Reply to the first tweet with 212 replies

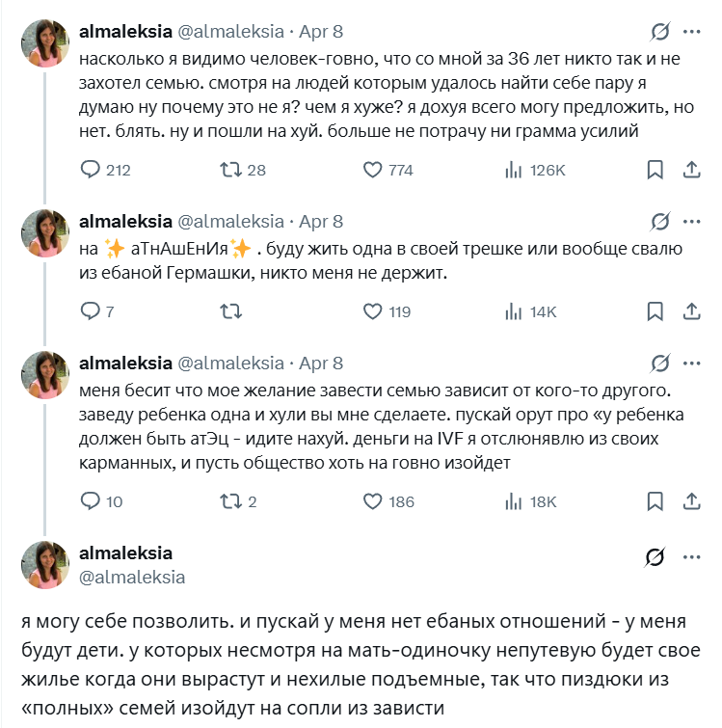[x=91, y=170]
